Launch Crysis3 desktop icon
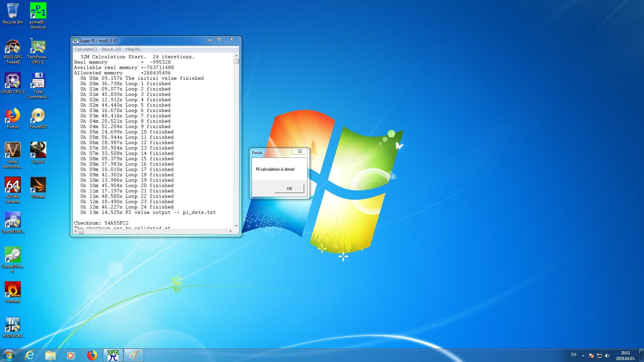Screen dimensions: 644x362 pos(38,153)
